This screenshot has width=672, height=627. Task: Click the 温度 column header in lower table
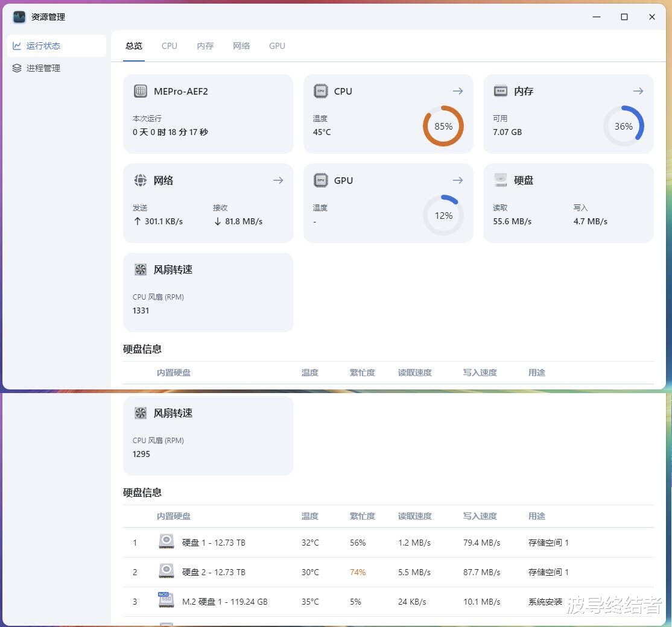309,516
